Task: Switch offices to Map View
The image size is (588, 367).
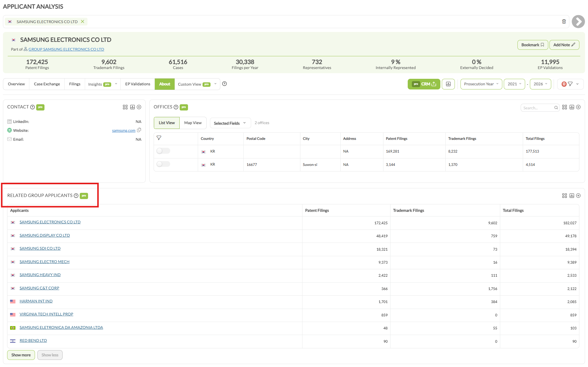Action: click(x=193, y=123)
